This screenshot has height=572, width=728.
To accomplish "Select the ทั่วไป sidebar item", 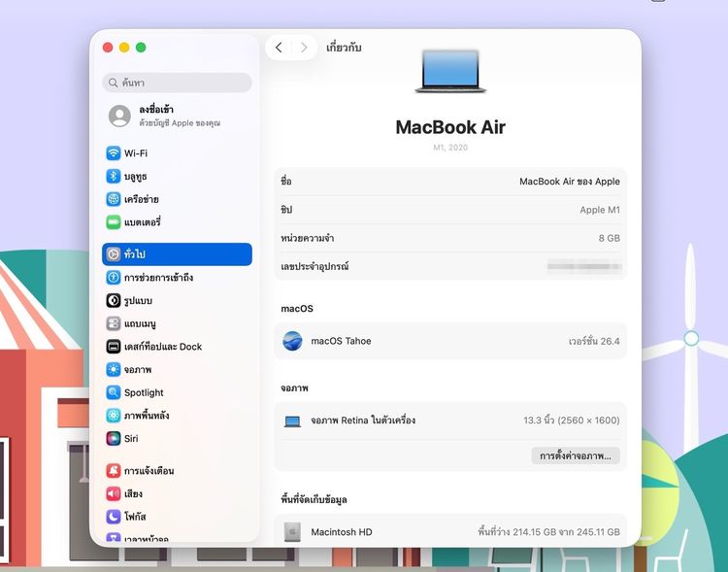I will pos(177,254).
